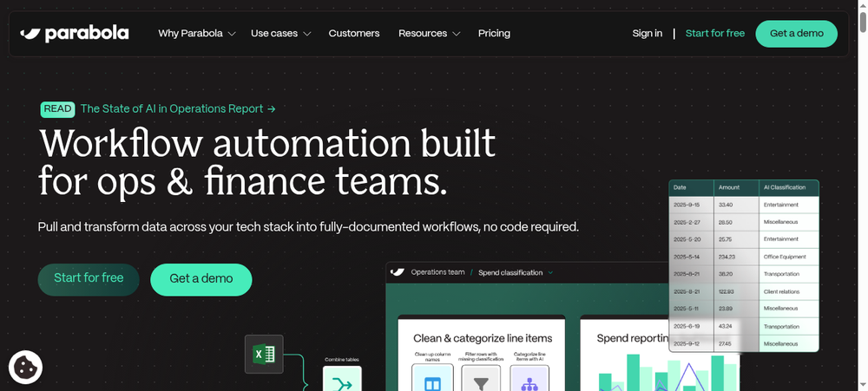This screenshot has height=391, width=868.
Task: Select the Combine tables merge step icon
Action: [x=342, y=379]
